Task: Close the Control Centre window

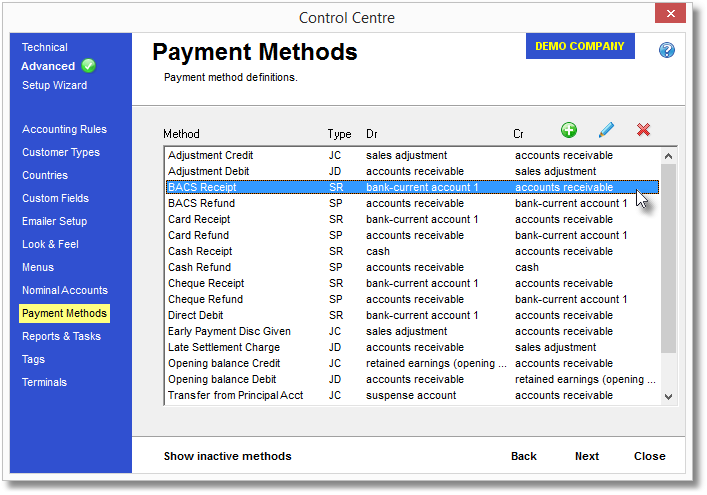Action: tap(670, 14)
